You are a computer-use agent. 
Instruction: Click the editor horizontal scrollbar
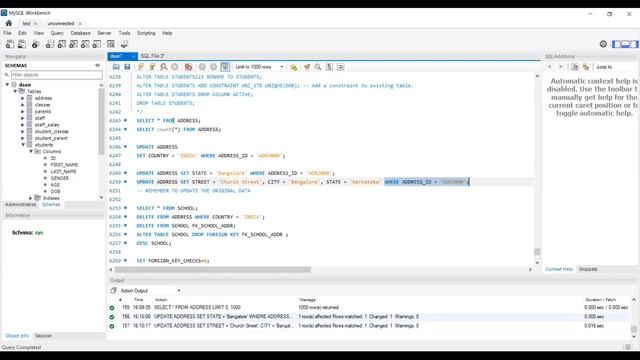click(x=213, y=269)
